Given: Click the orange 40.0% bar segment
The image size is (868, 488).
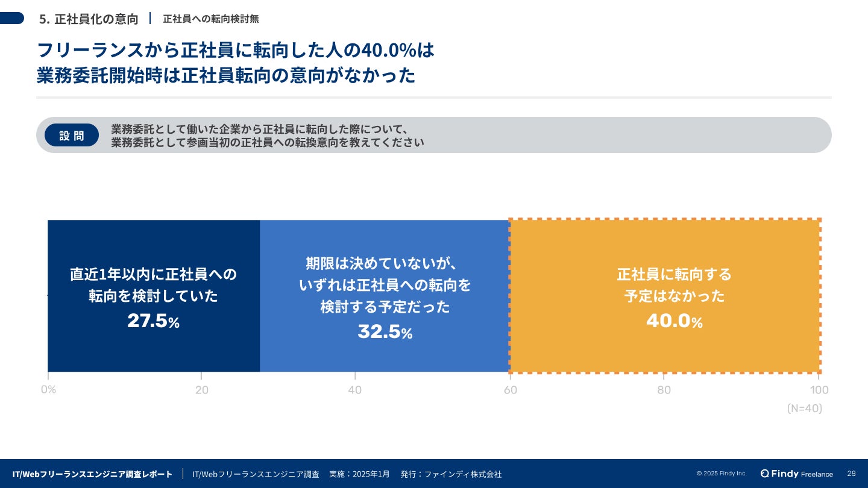Looking at the screenshot, I should click(665, 296).
